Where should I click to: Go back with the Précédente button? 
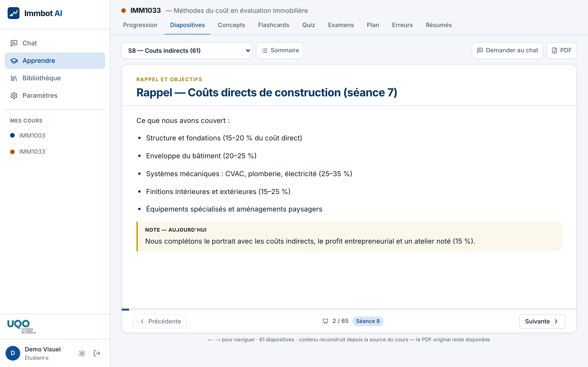[x=160, y=321]
